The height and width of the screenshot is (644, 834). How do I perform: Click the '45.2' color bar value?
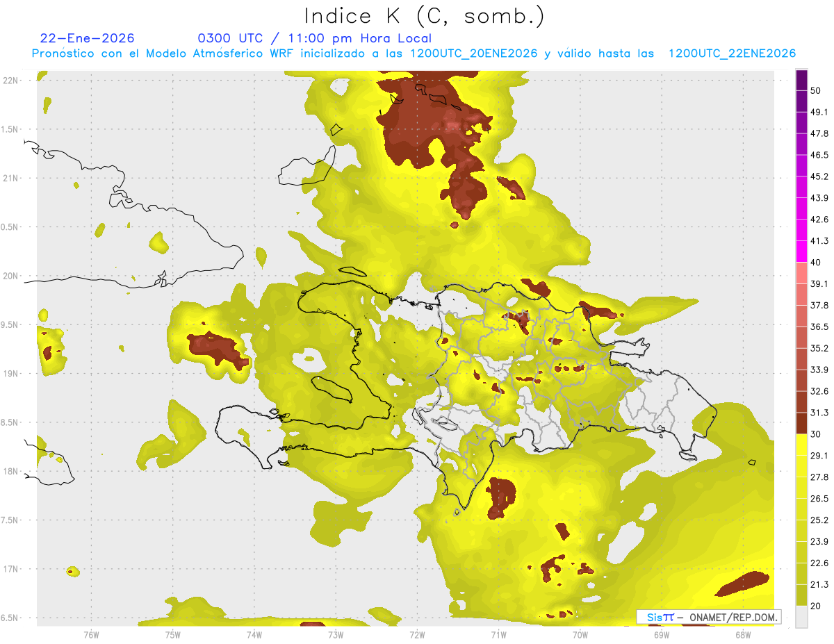coord(819,176)
